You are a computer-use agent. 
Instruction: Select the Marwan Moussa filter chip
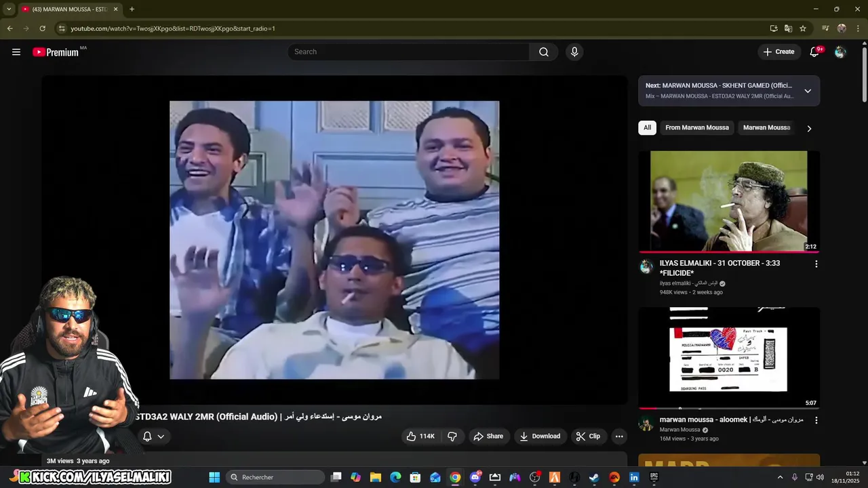(x=766, y=127)
